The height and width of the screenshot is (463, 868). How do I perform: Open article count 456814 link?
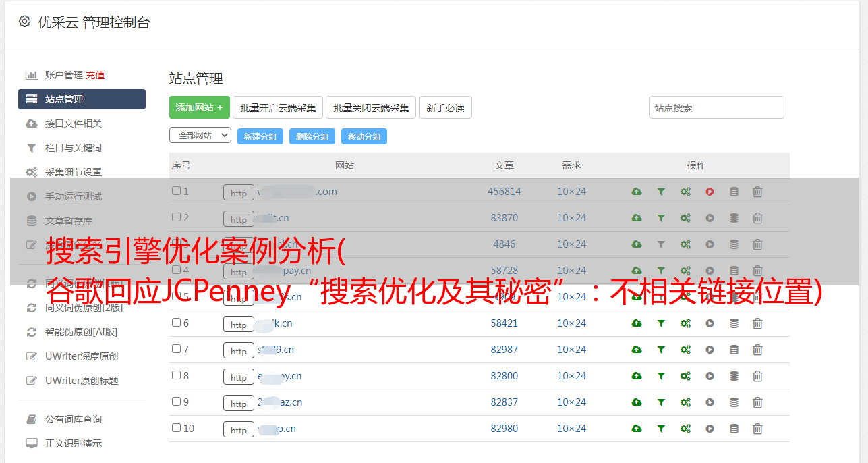point(504,192)
